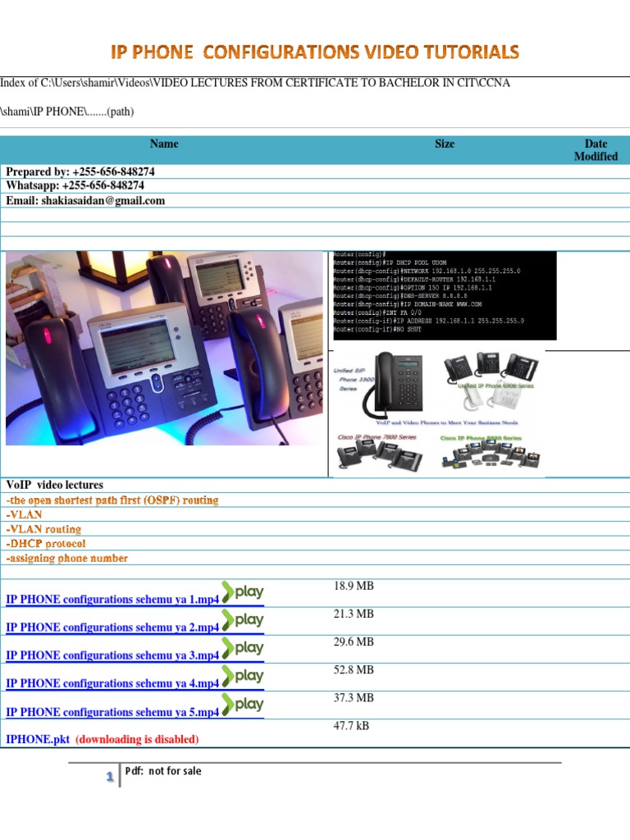Click the OSPF routing topic line
Viewport: 630px width, 840px height.
pyautogui.click(x=112, y=500)
